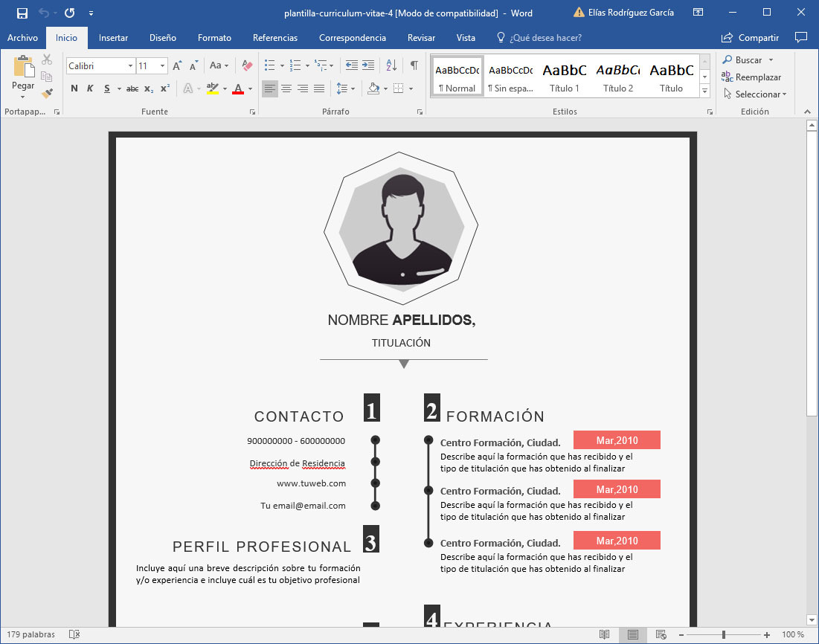Switch to the Insertar ribbon tab

pos(113,37)
